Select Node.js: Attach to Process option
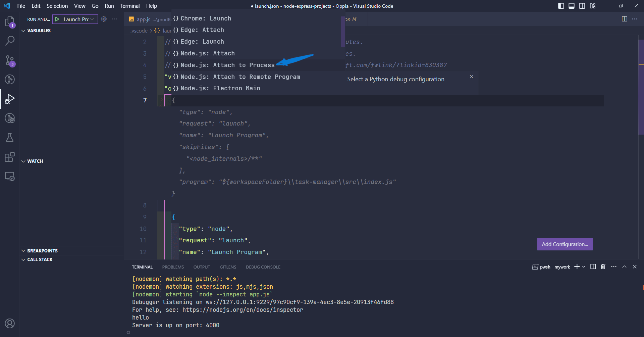This screenshot has width=644, height=337. pyautogui.click(x=227, y=65)
